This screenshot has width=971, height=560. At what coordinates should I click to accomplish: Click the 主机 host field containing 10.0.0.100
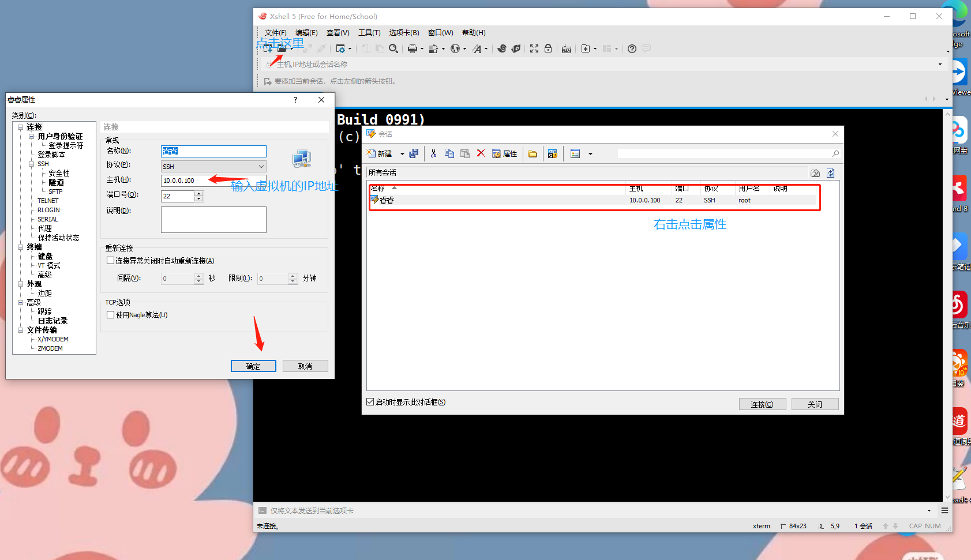213,181
